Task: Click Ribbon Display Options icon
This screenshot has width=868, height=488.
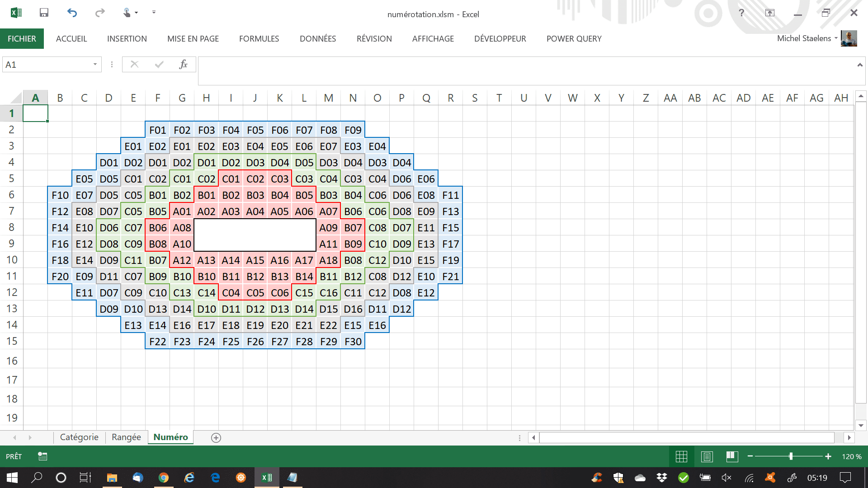Action: click(769, 13)
